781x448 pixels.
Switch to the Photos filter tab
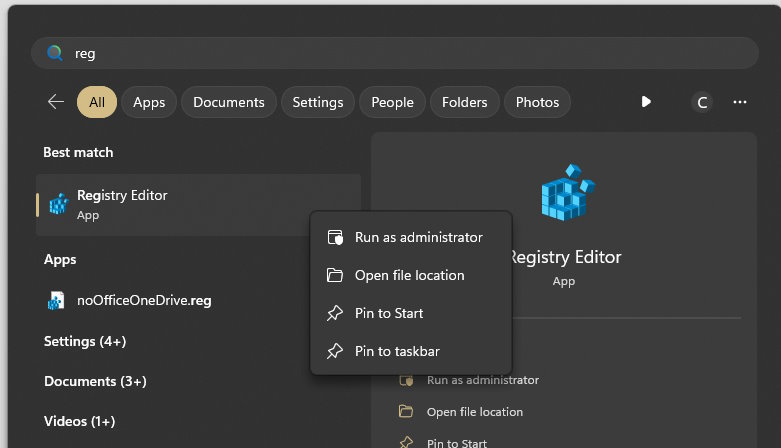pos(537,102)
